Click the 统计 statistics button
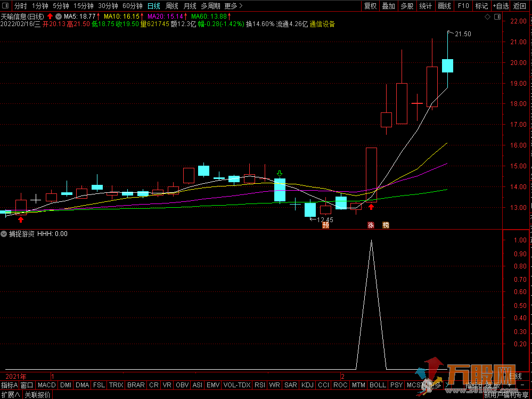 click(x=425, y=6)
